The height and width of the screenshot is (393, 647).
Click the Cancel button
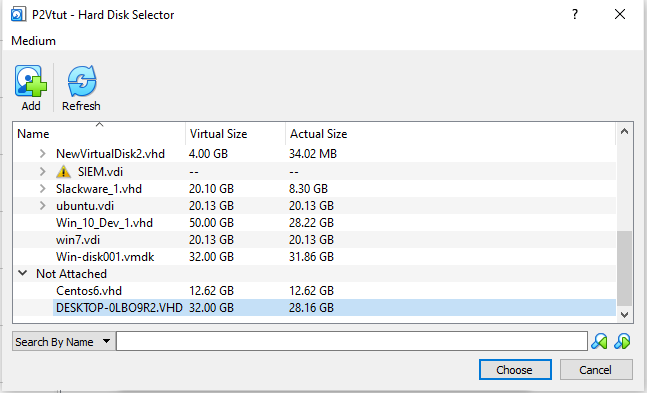(596, 369)
